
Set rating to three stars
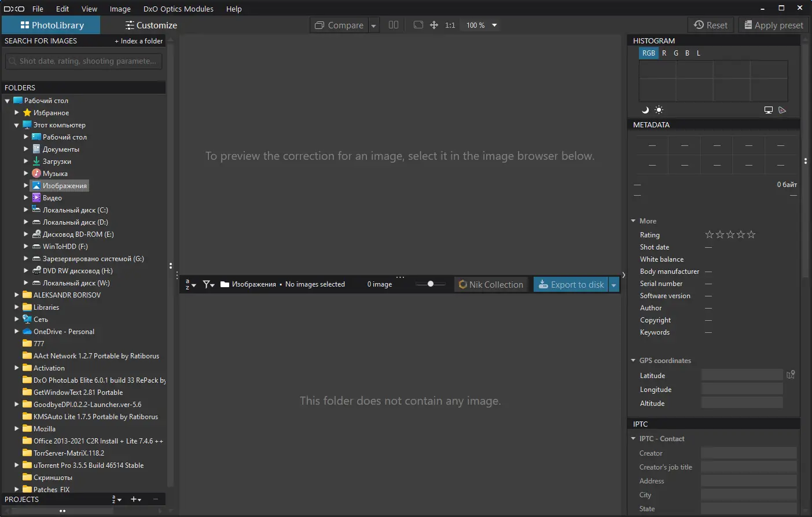[730, 234]
